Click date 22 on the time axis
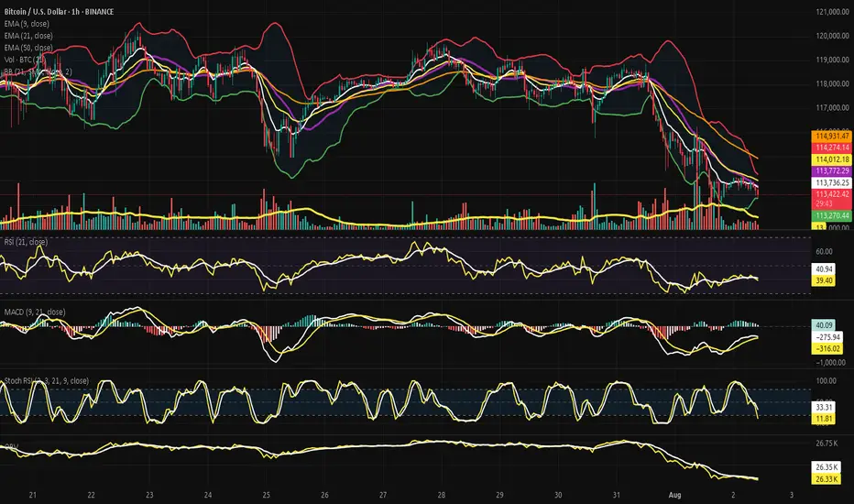The height and width of the screenshot is (504, 854). click(x=91, y=495)
